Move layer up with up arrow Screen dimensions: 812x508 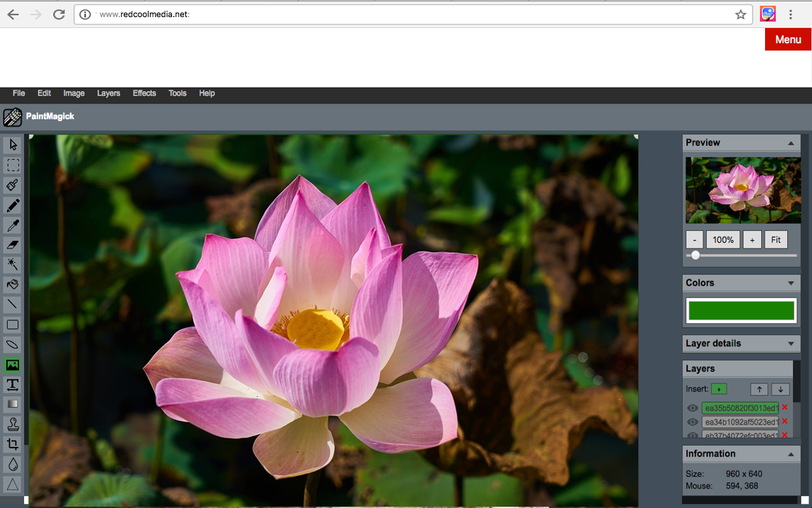tap(759, 389)
